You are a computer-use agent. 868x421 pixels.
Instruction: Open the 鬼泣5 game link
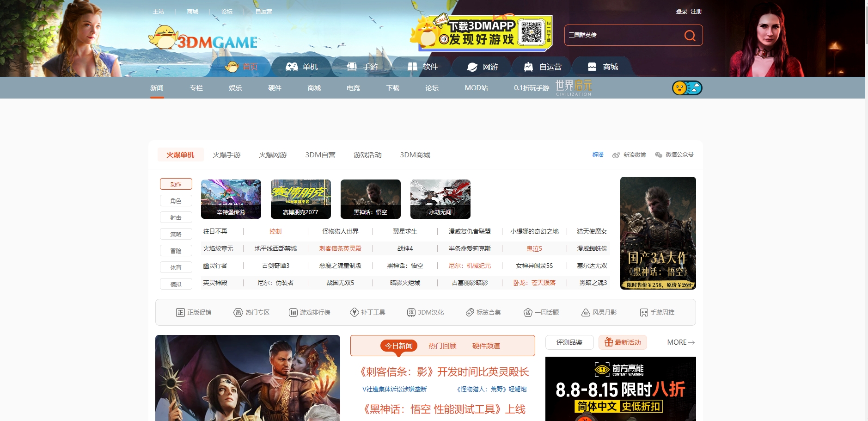pyautogui.click(x=534, y=248)
